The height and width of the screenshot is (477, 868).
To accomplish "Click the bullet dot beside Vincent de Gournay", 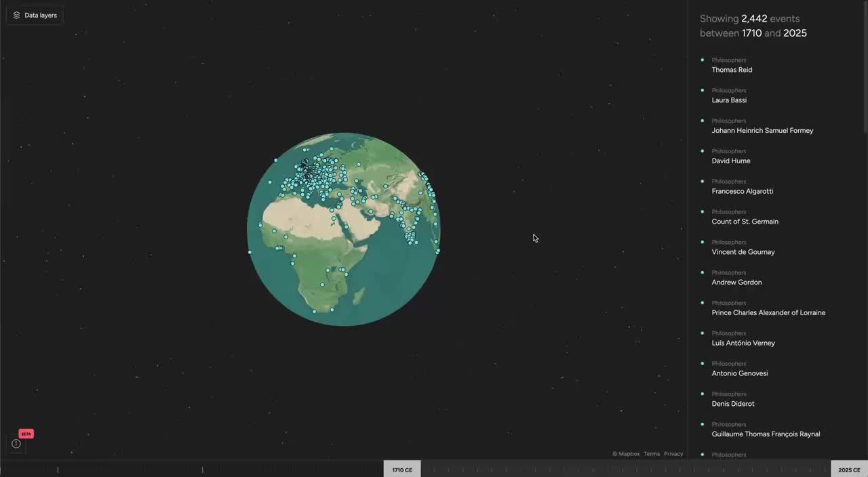I will 702,242.
